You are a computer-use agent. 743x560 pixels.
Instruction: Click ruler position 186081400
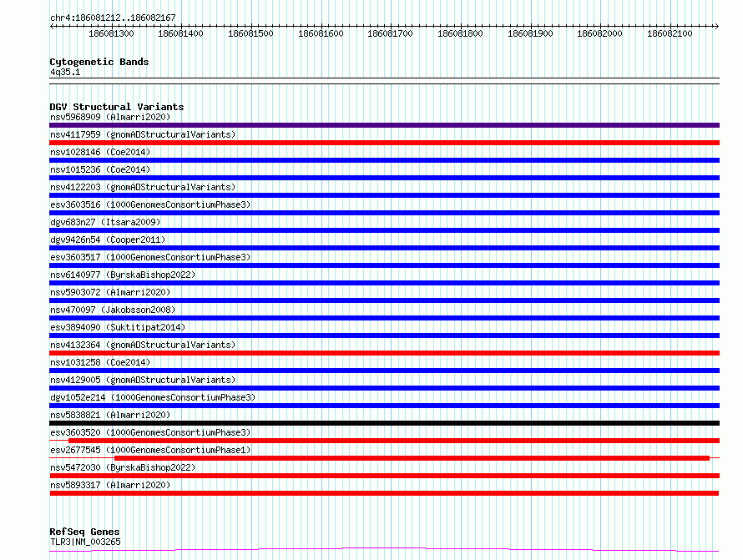click(x=180, y=33)
